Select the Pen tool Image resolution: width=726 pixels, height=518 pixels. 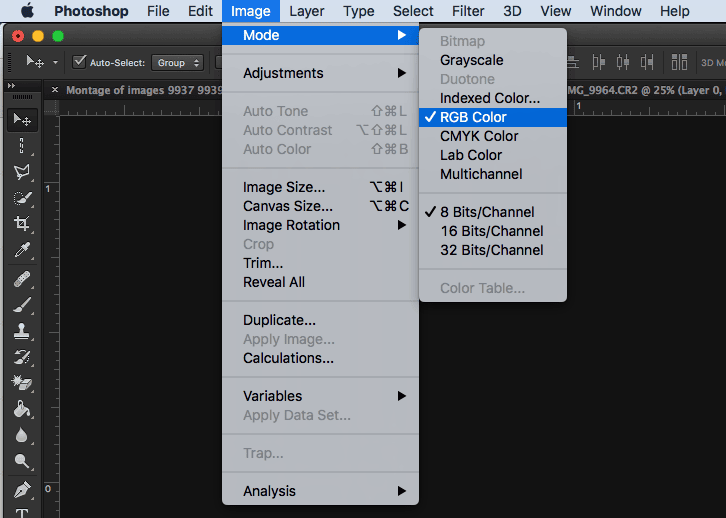coord(22,490)
